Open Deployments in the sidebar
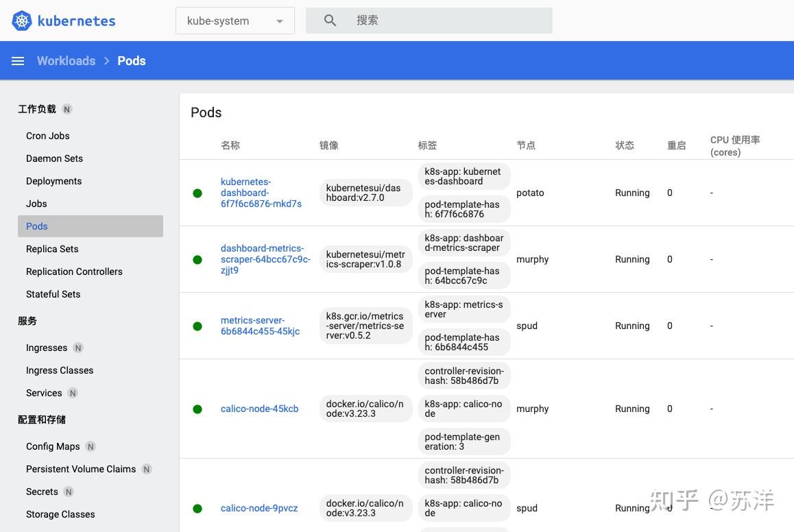The width and height of the screenshot is (794, 532). click(53, 181)
